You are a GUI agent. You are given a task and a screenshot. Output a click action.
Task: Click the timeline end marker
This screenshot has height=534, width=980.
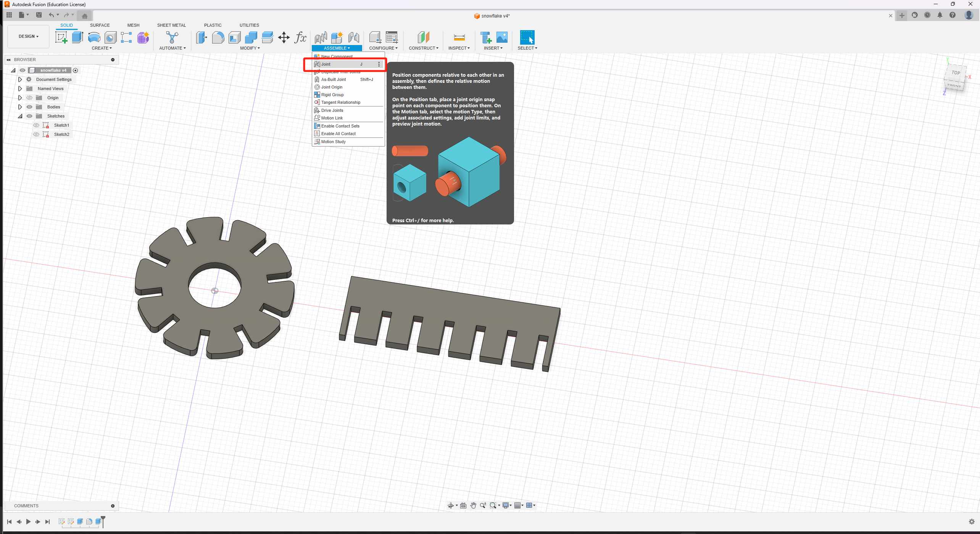(x=103, y=521)
